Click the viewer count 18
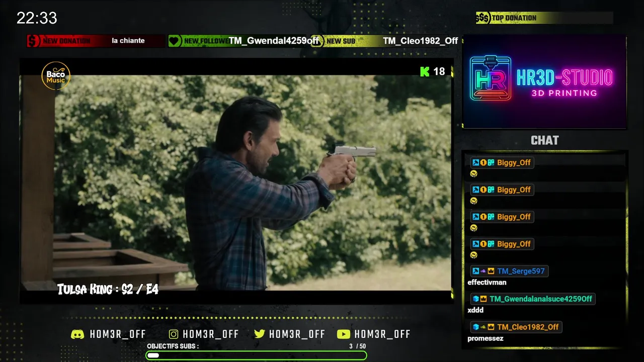Image resolution: width=644 pixels, height=362 pixels. coord(439,71)
